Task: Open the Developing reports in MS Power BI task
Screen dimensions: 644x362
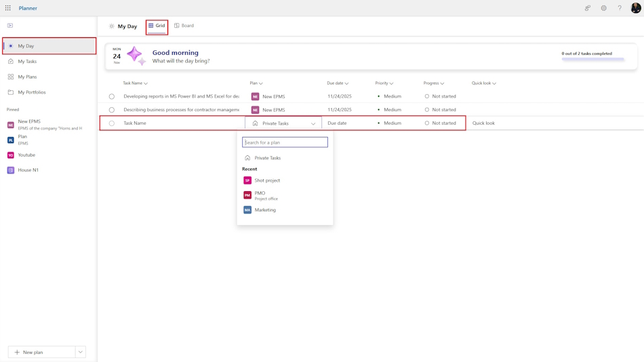Action: point(181,96)
